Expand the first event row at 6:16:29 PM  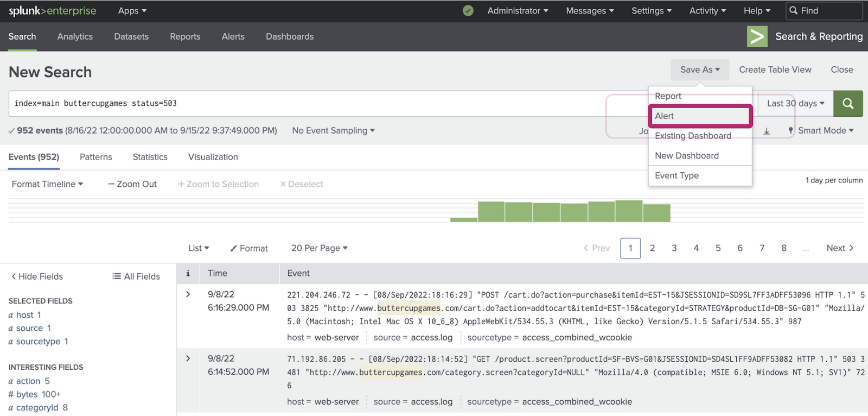point(188,294)
